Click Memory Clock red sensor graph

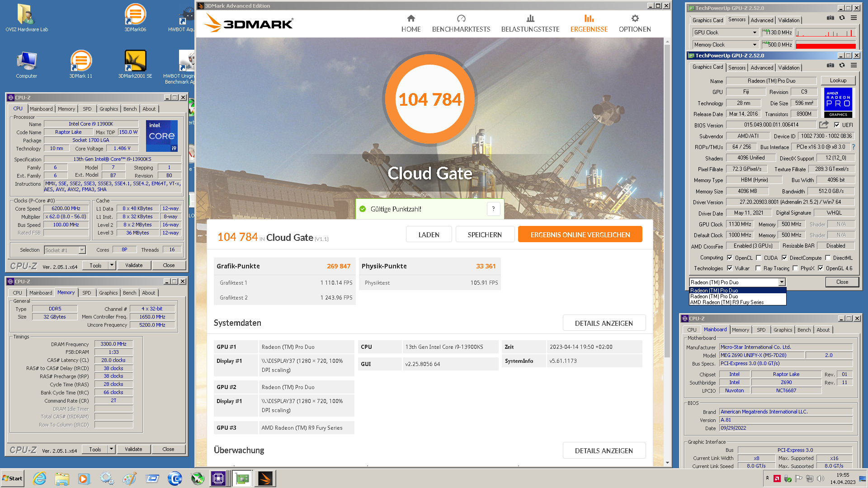point(826,45)
